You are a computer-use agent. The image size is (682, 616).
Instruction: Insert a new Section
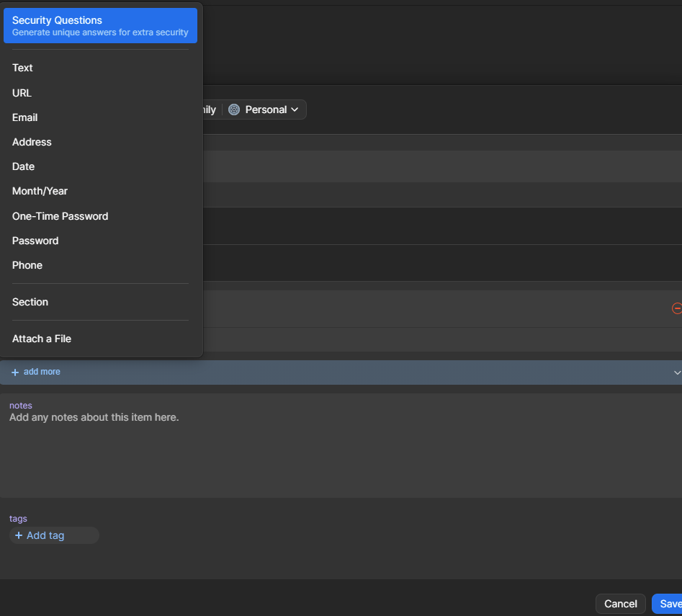click(30, 302)
